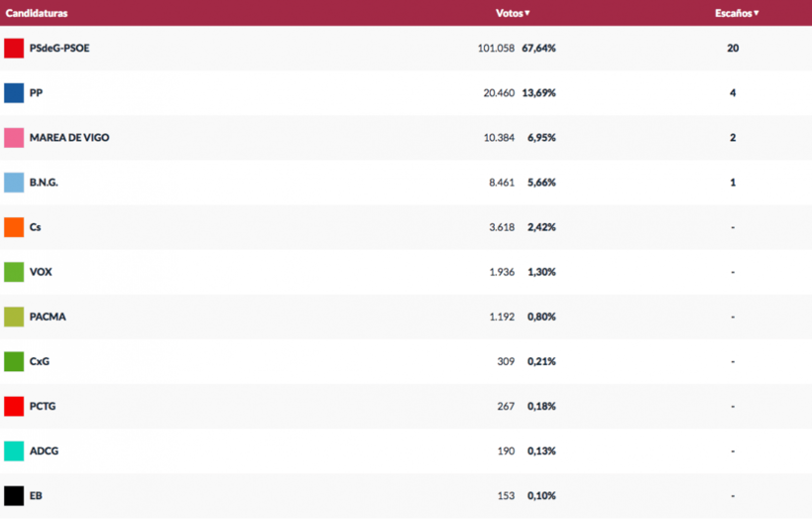812x519 pixels.
Task: Click the turquoise ADCG color square
Action: pyautogui.click(x=14, y=451)
